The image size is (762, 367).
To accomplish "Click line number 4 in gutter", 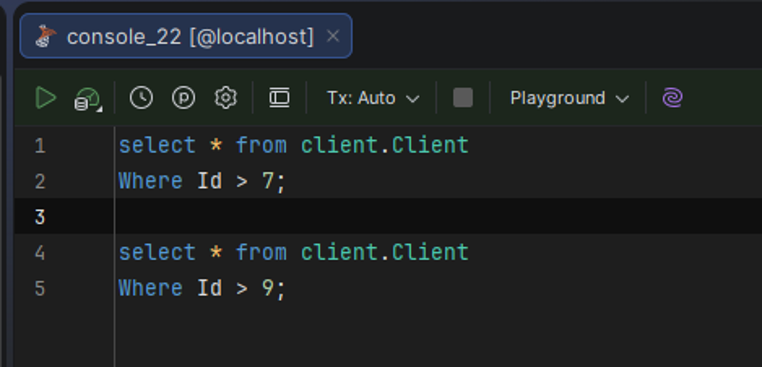I will click(40, 253).
